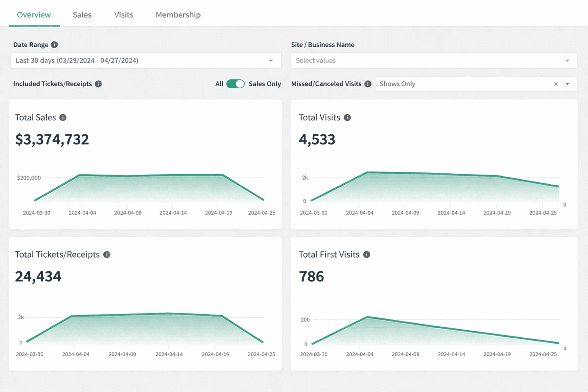Expand the Missed/Canceled Visits dropdown arrow
Viewport: 588px width, 392px height.
tap(567, 84)
